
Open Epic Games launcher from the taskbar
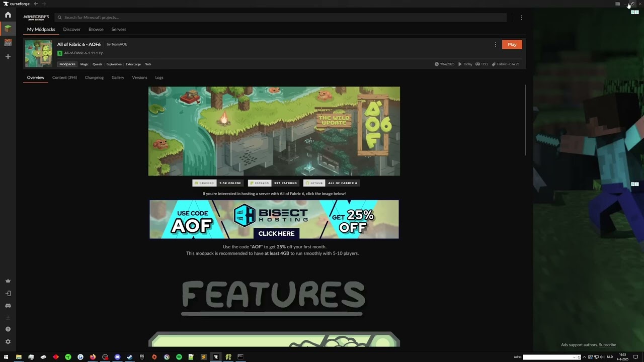142,357
